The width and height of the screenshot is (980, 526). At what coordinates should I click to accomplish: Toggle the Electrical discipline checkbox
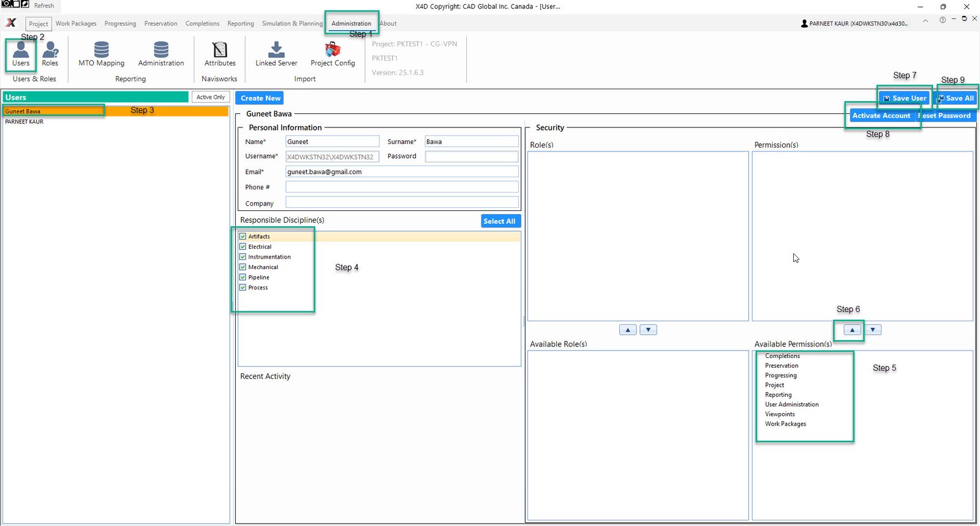(243, 246)
